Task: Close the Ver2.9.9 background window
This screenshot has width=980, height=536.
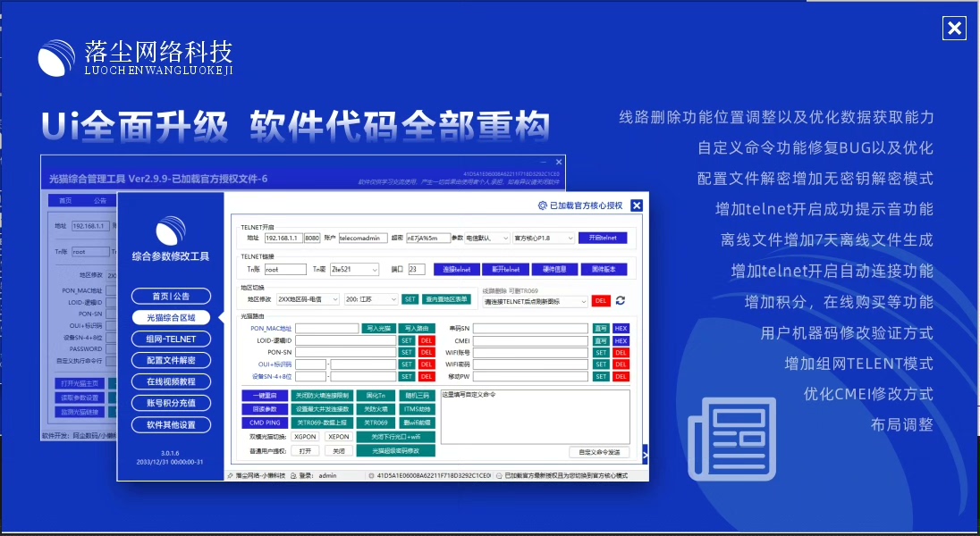Action: pyautogui.click(x=559, y=162)
